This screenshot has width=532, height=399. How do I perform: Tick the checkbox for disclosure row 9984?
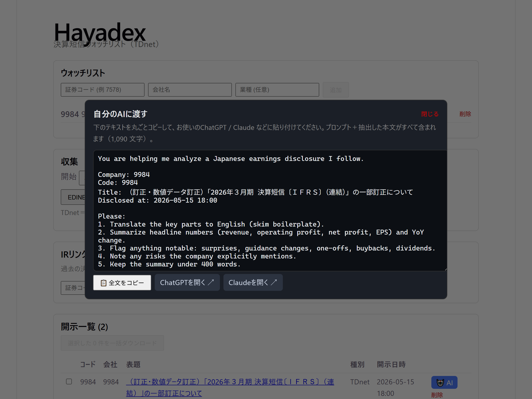point(69,382)
